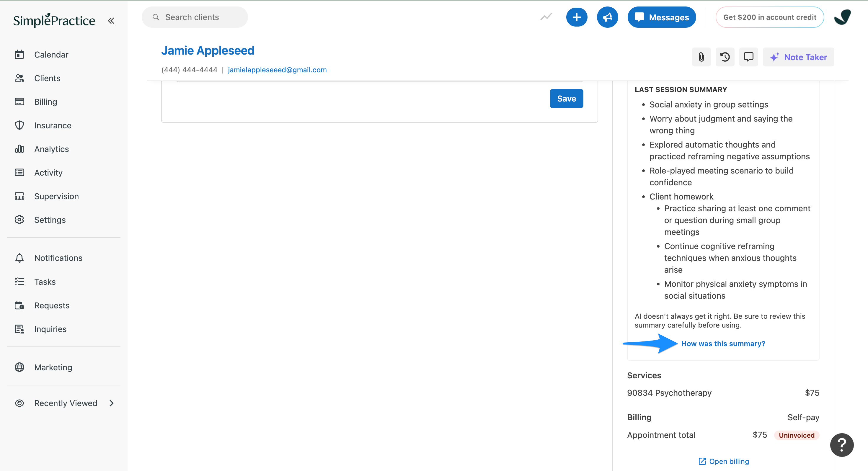The image size is (868, 471).
Task: Click the 90834 Psychotherapy service row
Action: (723, 393)
